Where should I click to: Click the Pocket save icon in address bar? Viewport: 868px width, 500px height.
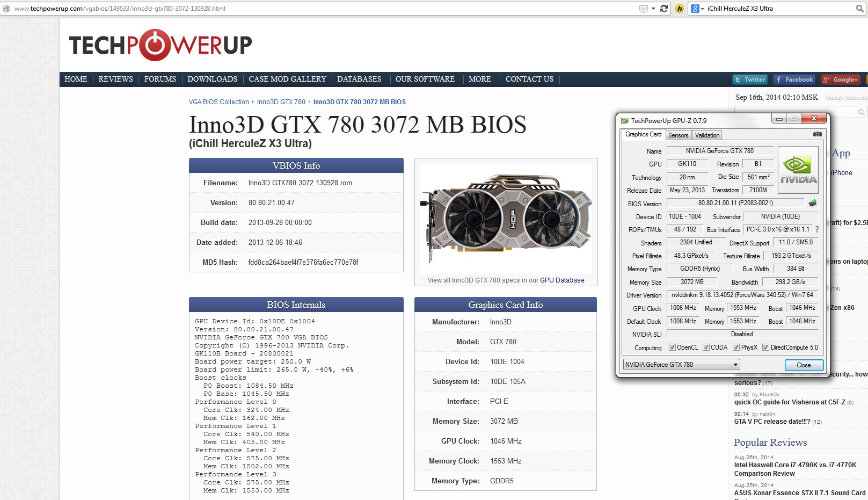point(644,9)
